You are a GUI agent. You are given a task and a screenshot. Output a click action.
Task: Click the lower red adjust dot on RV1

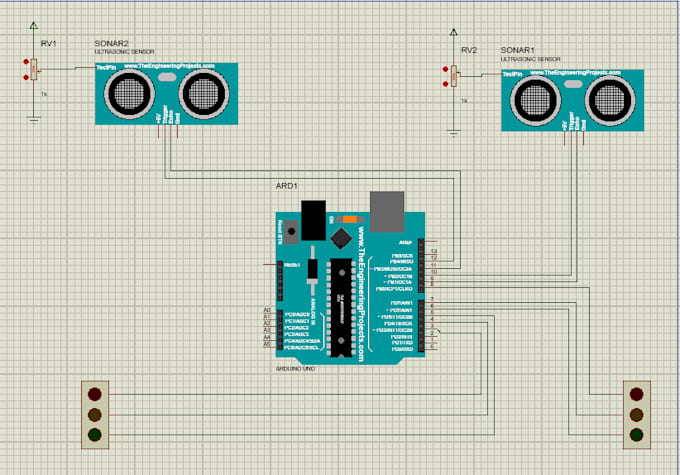click(x=26, y=77)
